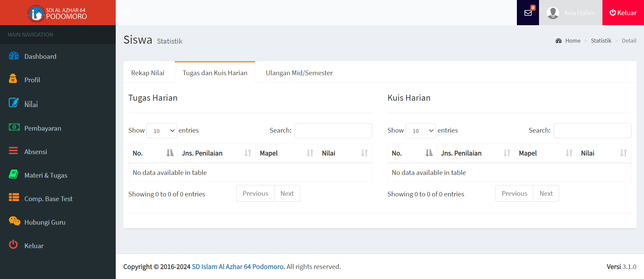This screenshot has width=644, height=279.
Task: Open the SD Islam Al Azhar 64 Podomoro link
Action: [238, 267]
